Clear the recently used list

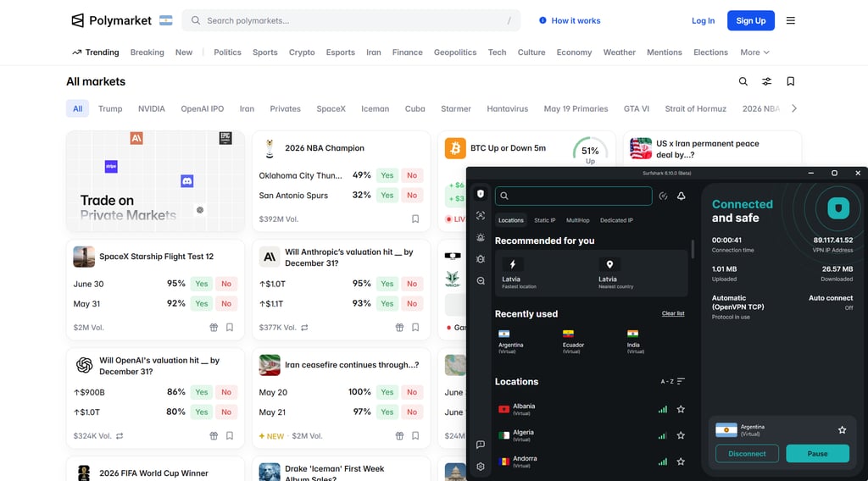[673, 313]
